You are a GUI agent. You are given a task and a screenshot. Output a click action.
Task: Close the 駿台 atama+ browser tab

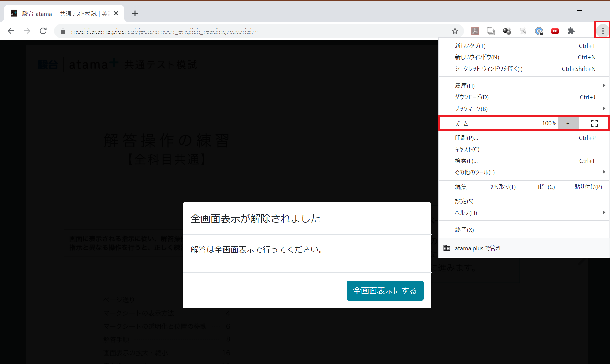tap(116, 13)
